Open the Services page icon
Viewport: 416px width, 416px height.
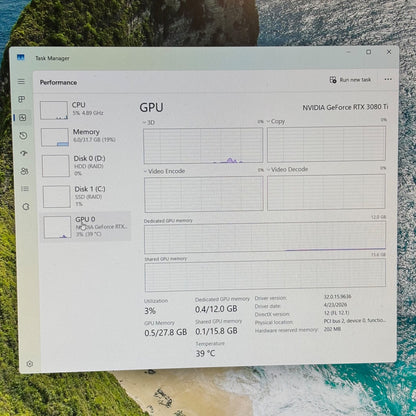click(x=26, y=207)
